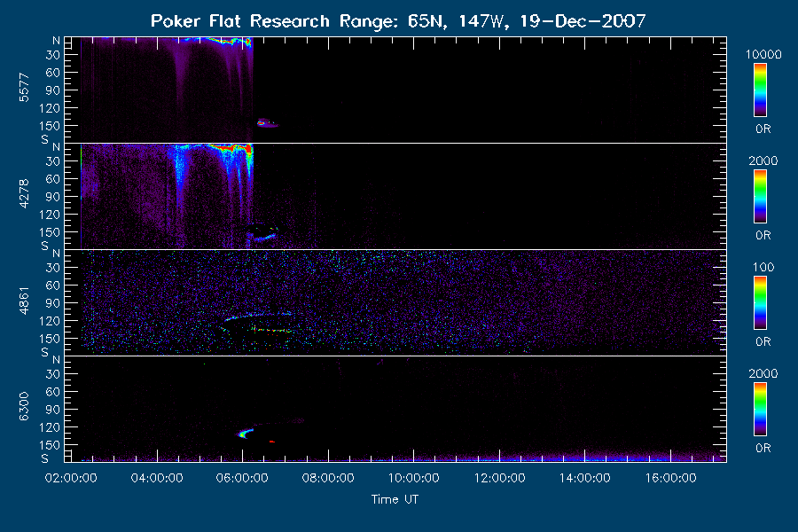The height and width of the screenshot is (532, 798).
Task: Click the 4278 wavelength panel label
Action: (x=24, y=194)
